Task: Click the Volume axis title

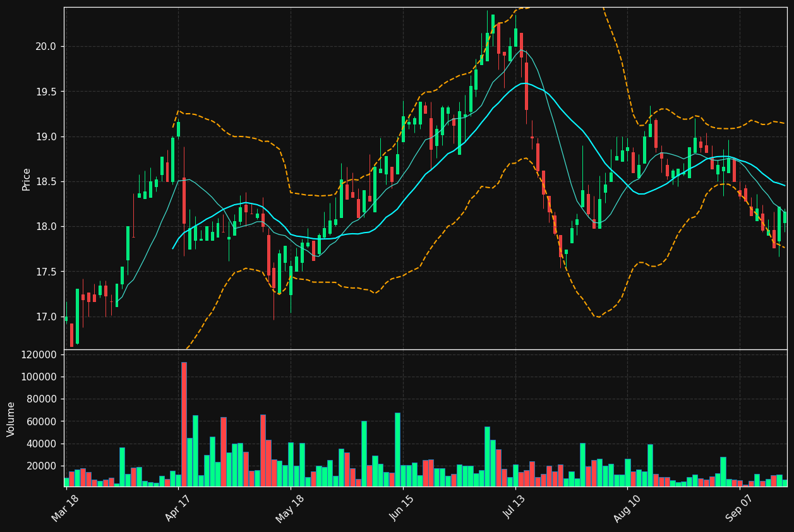Action: tap(11, 419)
